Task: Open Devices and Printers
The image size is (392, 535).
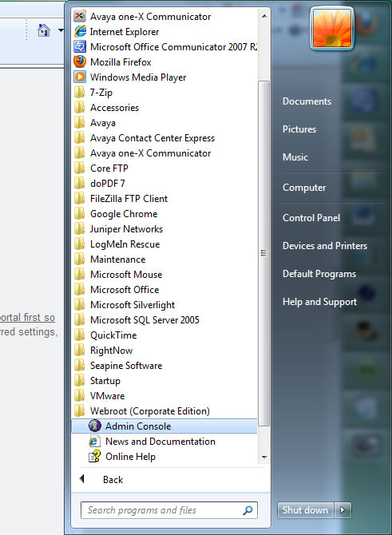Action: pyautogui.click(x=325, y=246)
